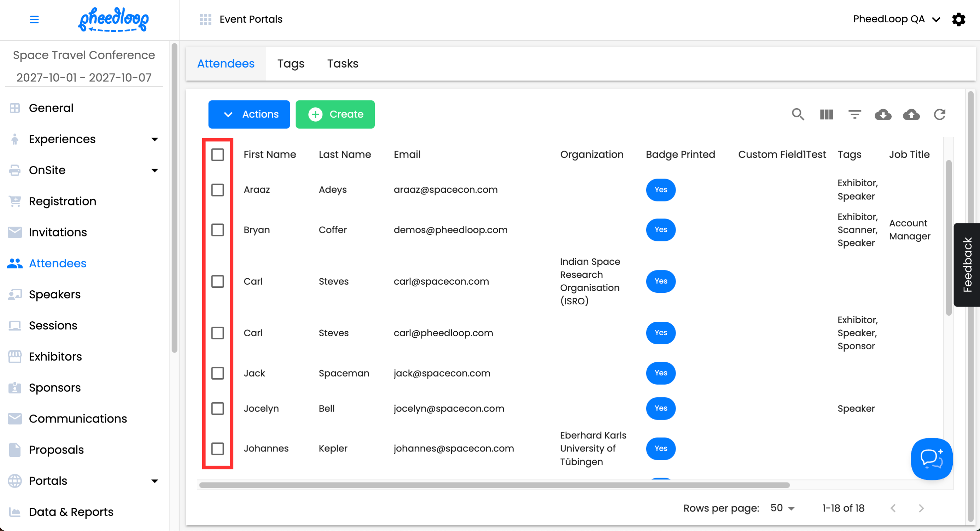980x531 pixels.
Task: Open the view columns icon
Action: (826, 114)
